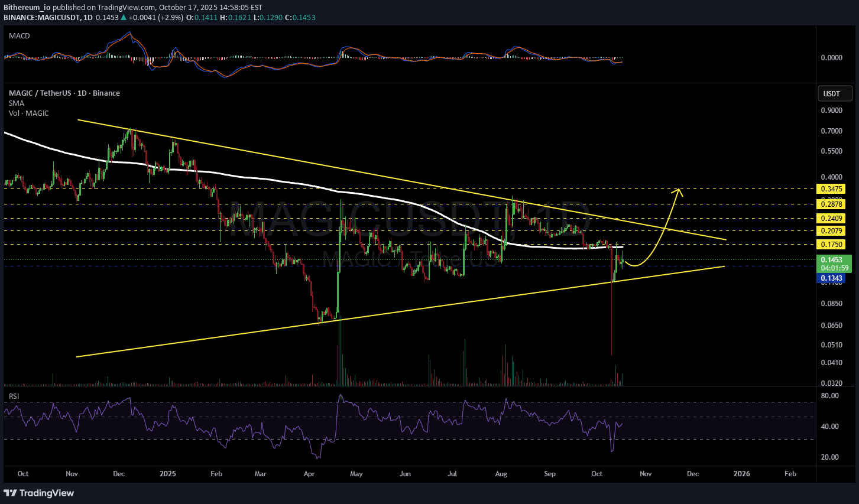Click the TradingView logo icon
The image size is (859, 504).
[x=10, y=493]
